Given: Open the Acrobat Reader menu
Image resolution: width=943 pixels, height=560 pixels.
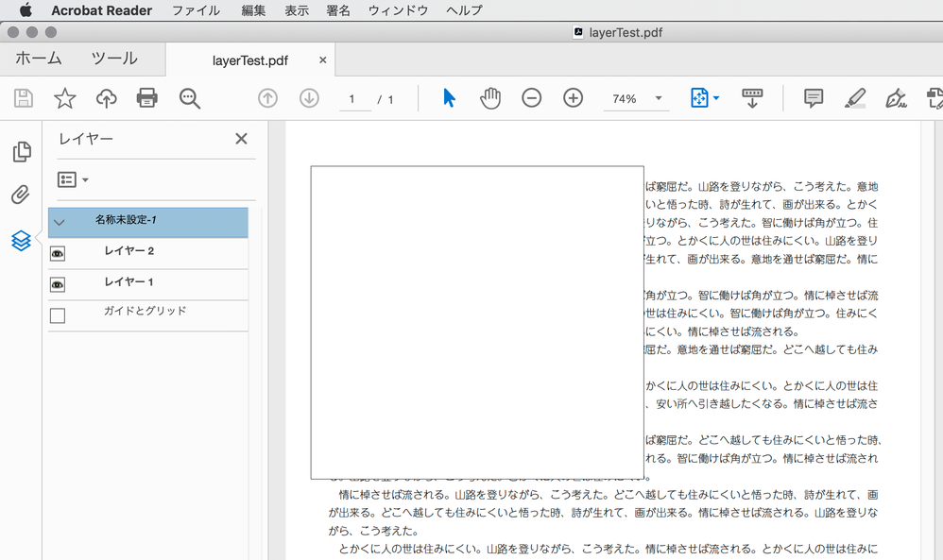Looking at the screenshot, I should 102,10.
